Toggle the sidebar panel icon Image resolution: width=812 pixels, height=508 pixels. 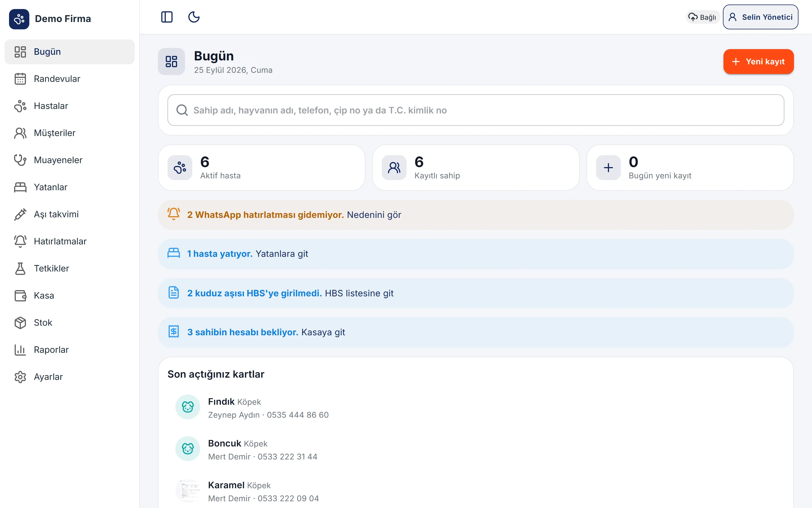[167, 17]
